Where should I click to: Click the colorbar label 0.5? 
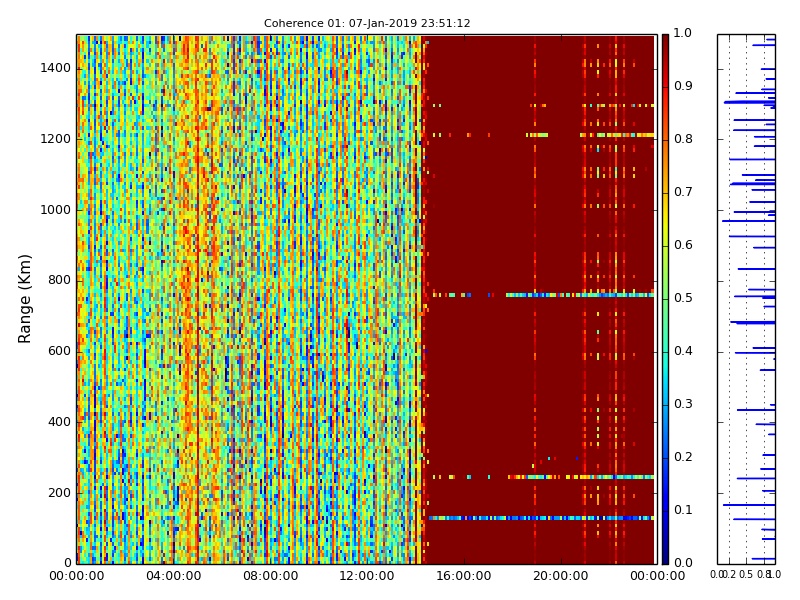[683, 298]
